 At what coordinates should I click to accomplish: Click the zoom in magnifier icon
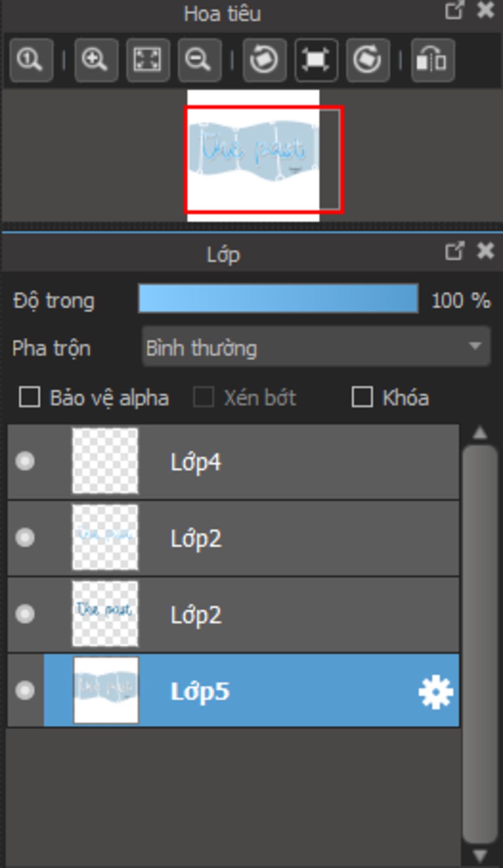tap(96, 60)
